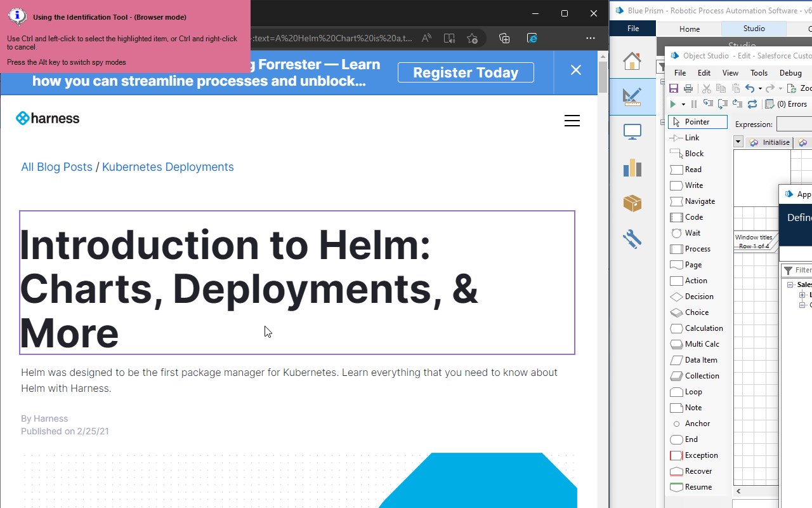Image resolution: width=812 pixels, height=508 pixels.
Task: Collapse the Sales root node in Application tree
Action: 790,285
